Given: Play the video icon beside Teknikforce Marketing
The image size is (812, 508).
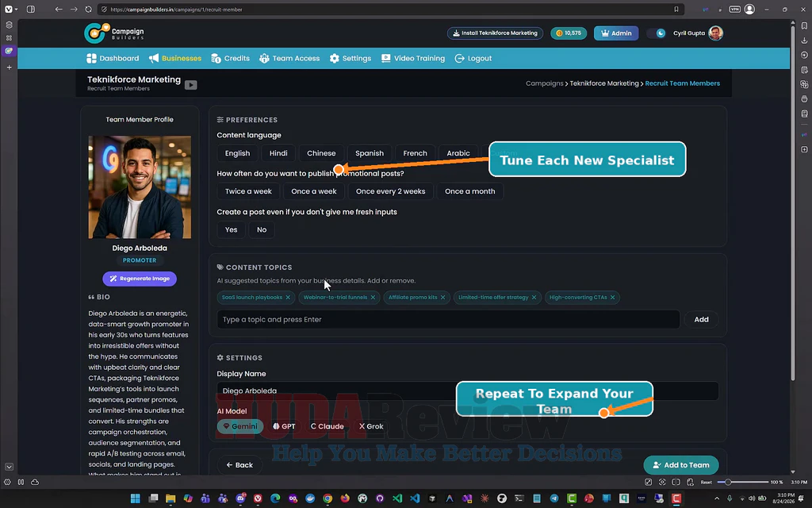Looking at the screenshot, I should pyautogui.click(x=190, y=85).
